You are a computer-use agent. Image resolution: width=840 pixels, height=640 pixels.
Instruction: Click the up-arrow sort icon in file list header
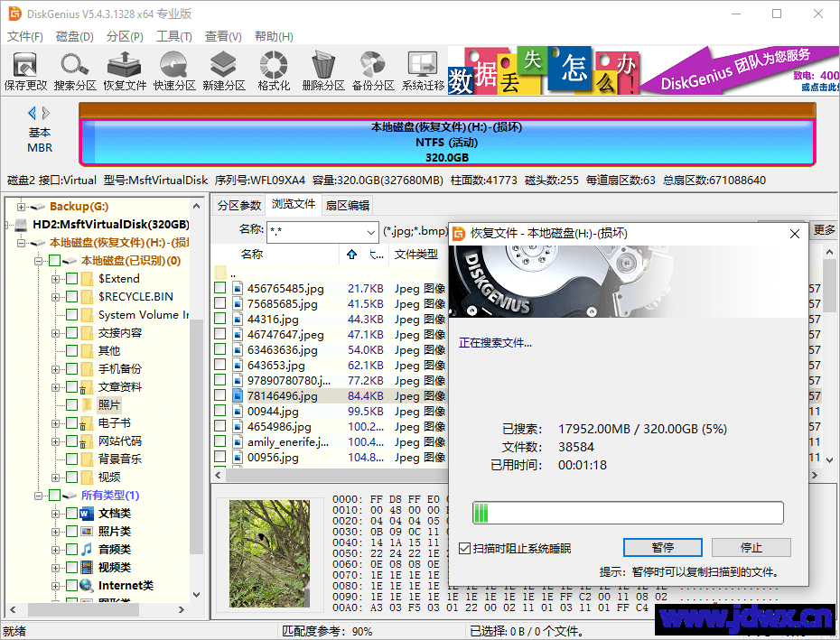coord(351,255)
